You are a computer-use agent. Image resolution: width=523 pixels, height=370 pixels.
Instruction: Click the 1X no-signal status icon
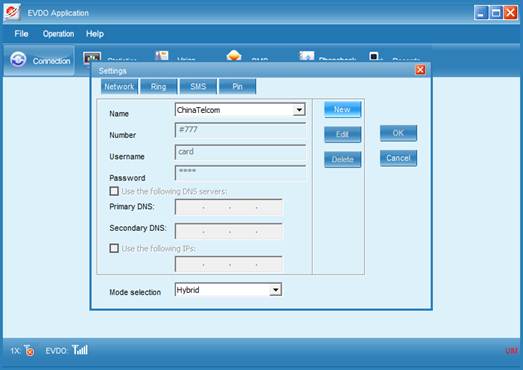(29, 350)
